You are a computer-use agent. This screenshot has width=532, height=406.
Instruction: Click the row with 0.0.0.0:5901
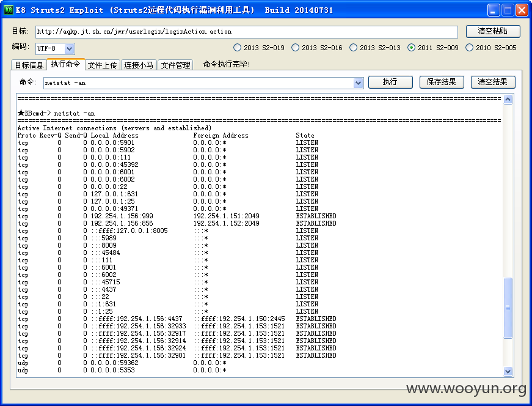pos(168,142)
